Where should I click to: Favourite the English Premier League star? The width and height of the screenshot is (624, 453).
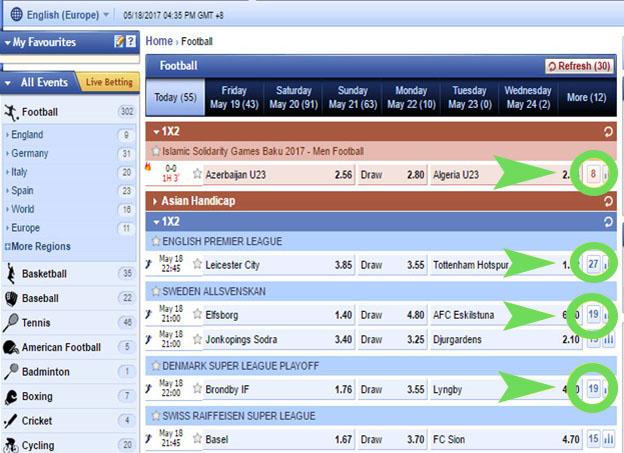(156, 241)
